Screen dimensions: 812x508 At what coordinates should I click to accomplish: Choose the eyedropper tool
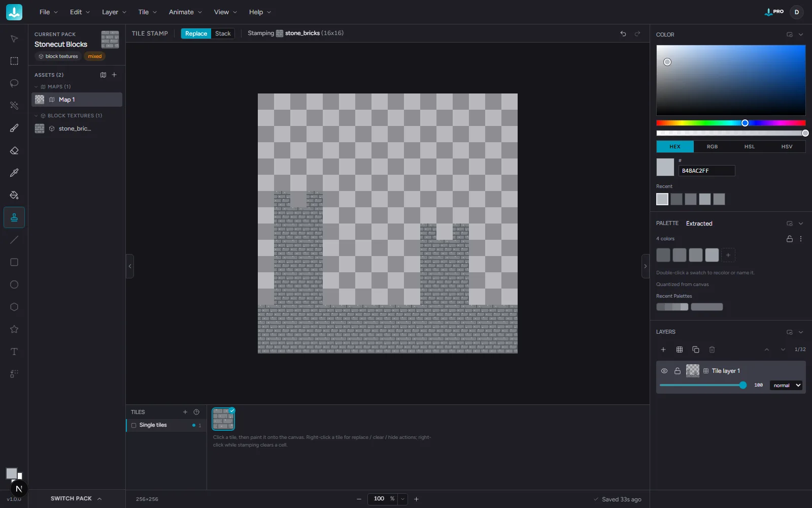[14, 173]
